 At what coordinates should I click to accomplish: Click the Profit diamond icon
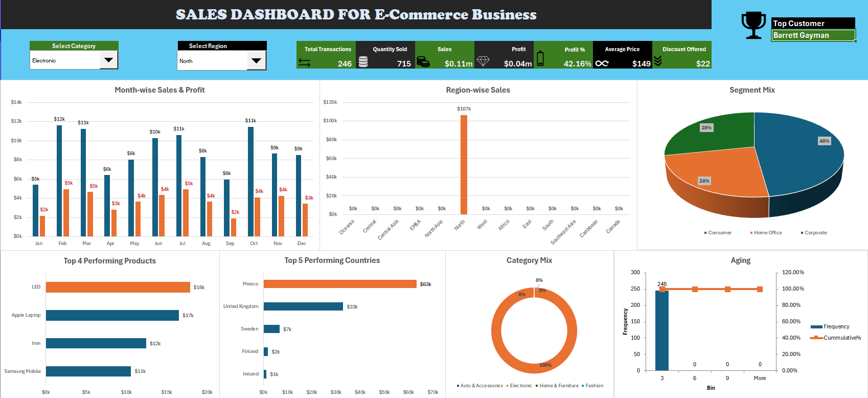point(483,61)
